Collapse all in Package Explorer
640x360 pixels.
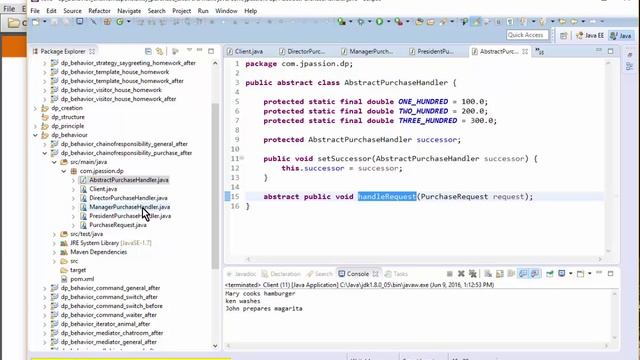point(148,51)
